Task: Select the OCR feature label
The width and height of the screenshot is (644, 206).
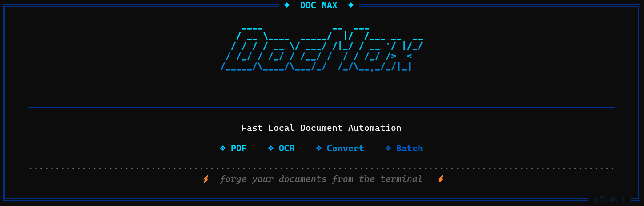Action: click(x=287, y=149)
